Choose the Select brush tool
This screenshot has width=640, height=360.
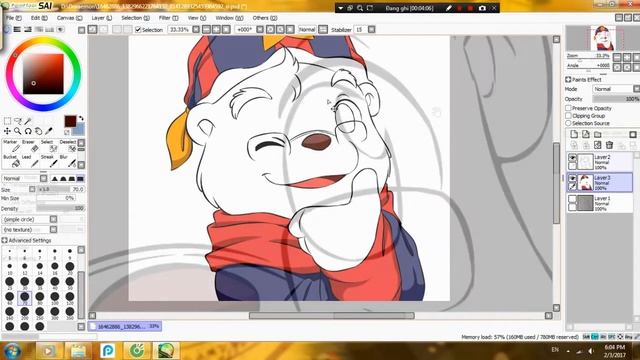pyautogui.click(x=49, y=147)
